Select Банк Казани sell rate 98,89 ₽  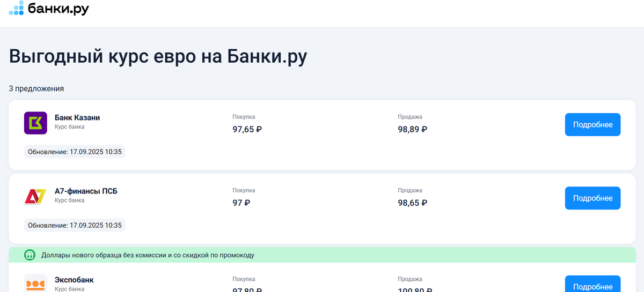tap(412, 129)
